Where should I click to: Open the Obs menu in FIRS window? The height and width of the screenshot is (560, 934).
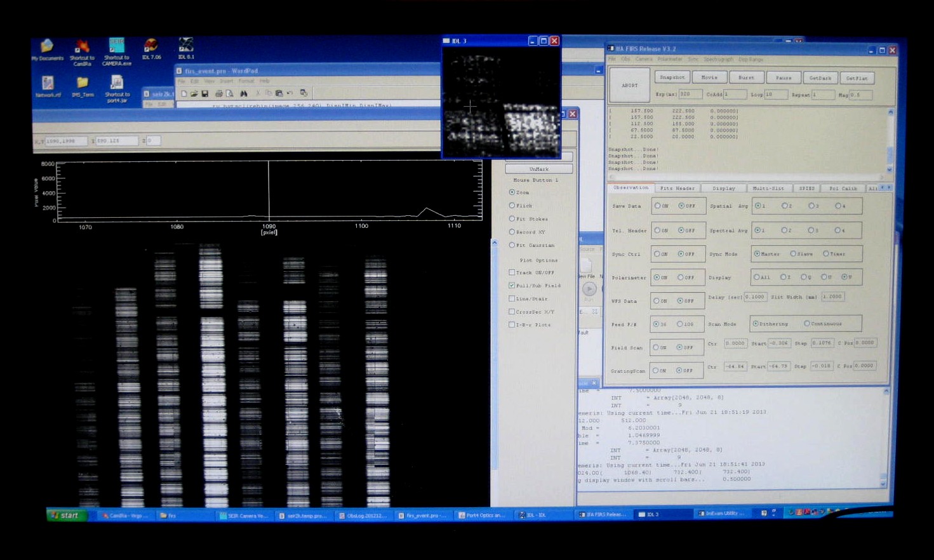[x=626, y=59]
